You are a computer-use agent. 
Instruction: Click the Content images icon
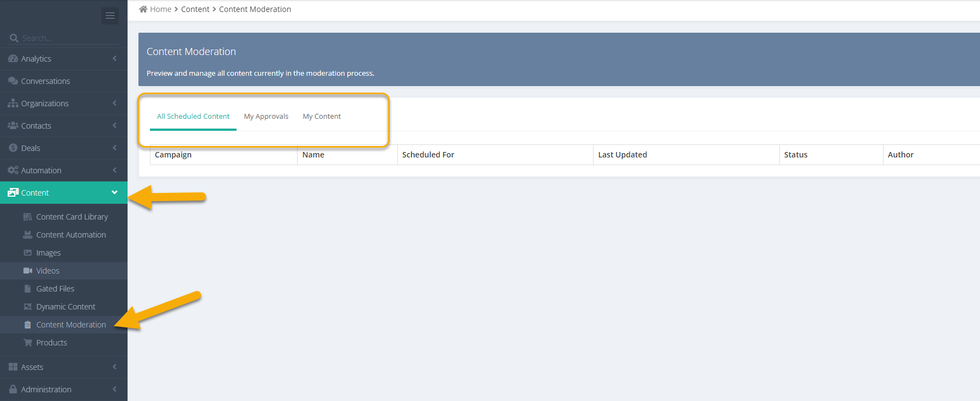13,192
